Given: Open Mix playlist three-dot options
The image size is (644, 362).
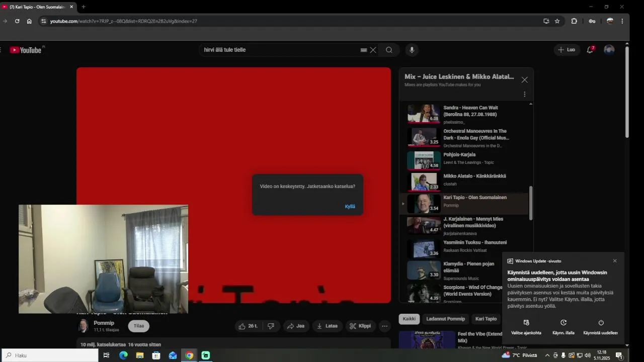Looking at the screenshot, I should point(524,94).
